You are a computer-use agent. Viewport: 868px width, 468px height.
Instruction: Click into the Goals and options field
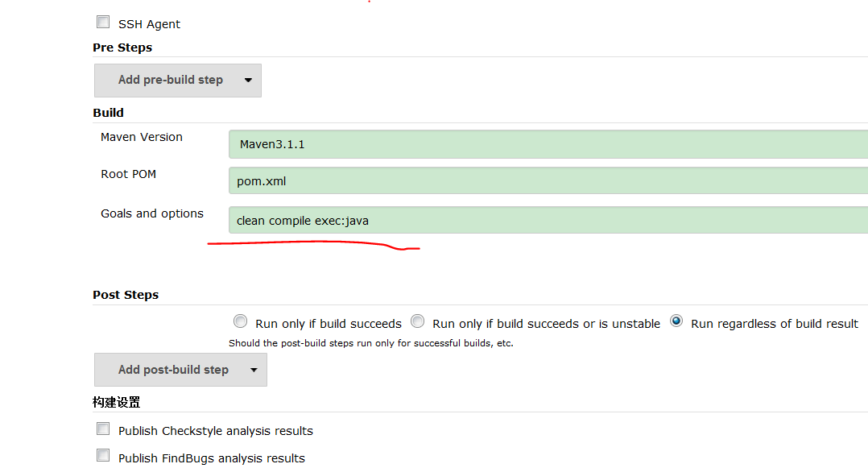(548, 221)
